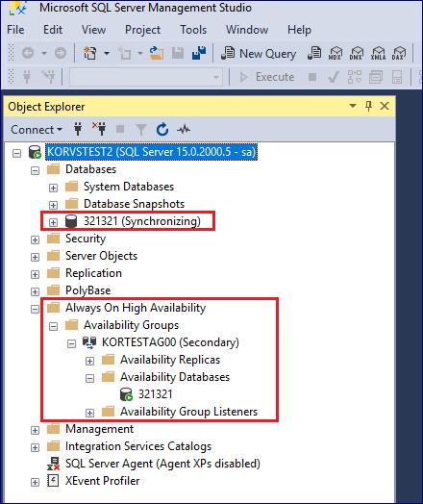The width and height of the screenshot is (423, 504).
Task: Click the Stop square icon in Object Explorer
Action: pos(120,130)
